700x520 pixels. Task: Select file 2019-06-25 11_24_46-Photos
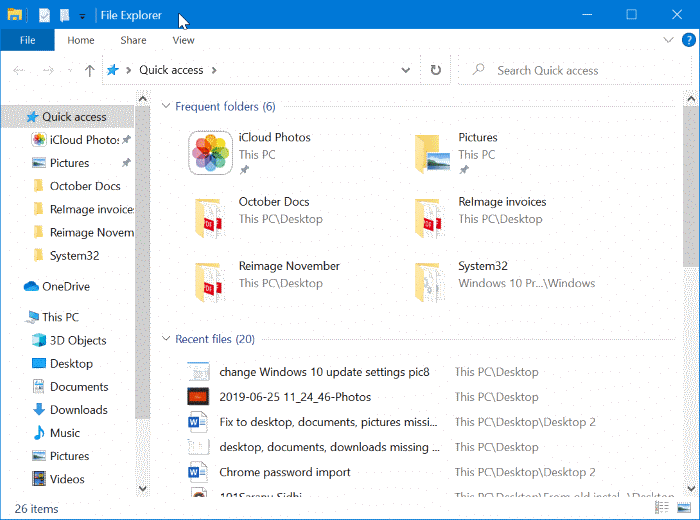pyautogui.click(x=295, y=397)
